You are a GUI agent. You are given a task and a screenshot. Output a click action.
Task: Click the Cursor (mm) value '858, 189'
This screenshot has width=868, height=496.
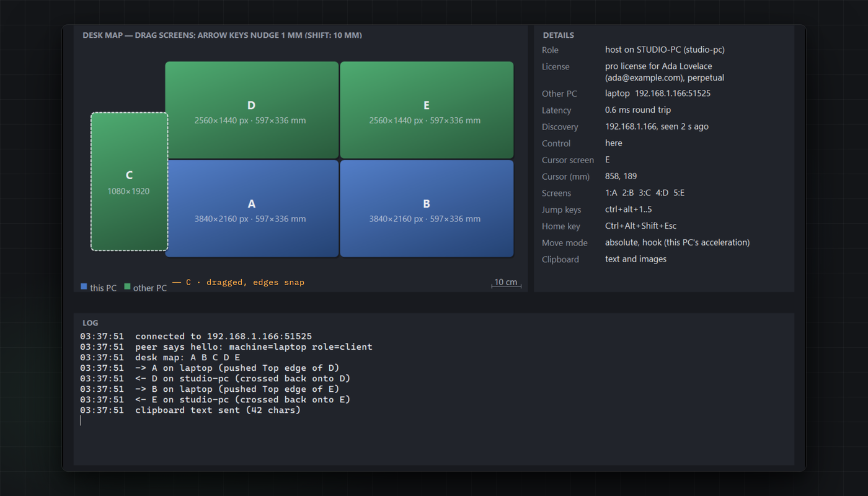coord(621,176)
